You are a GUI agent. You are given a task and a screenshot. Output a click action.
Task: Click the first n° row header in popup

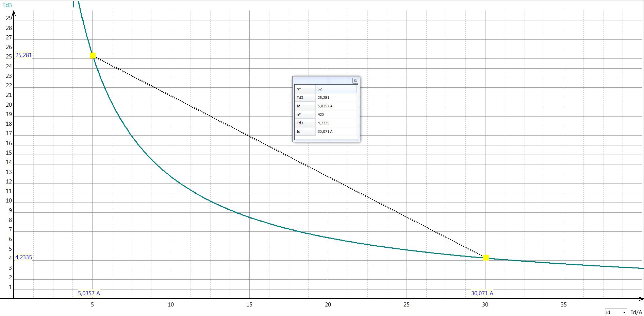(305, 89)
